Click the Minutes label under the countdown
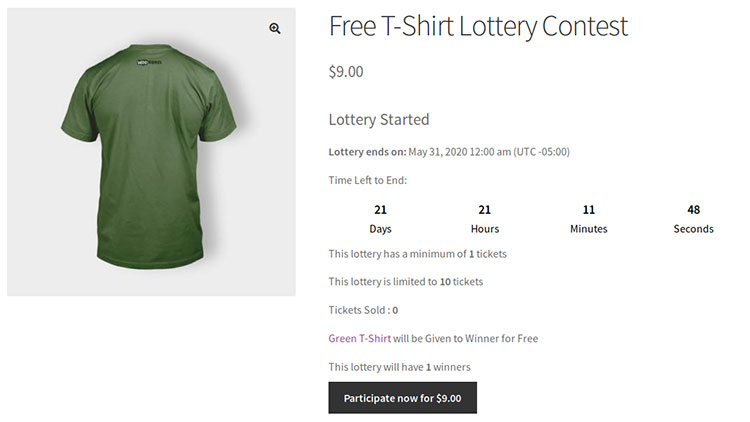This screenshot has height=422, width=750. (x=589, y=229)
